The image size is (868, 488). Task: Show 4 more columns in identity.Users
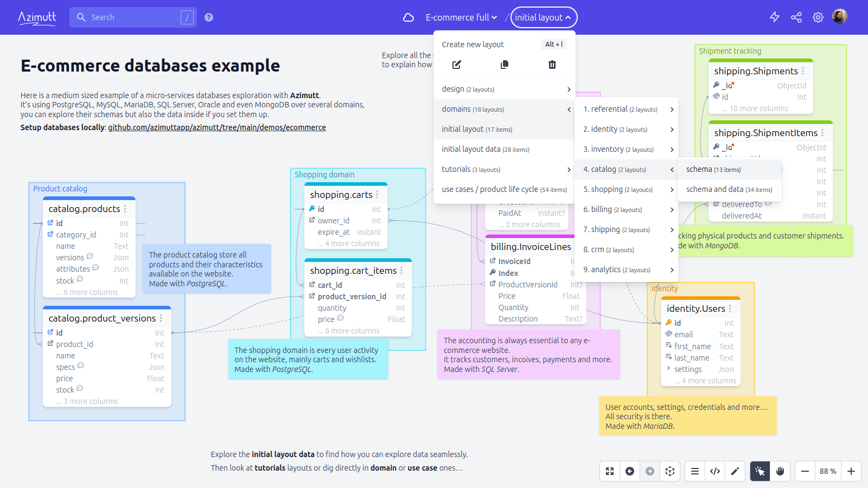pyautogui.click(x=705, y=381)
